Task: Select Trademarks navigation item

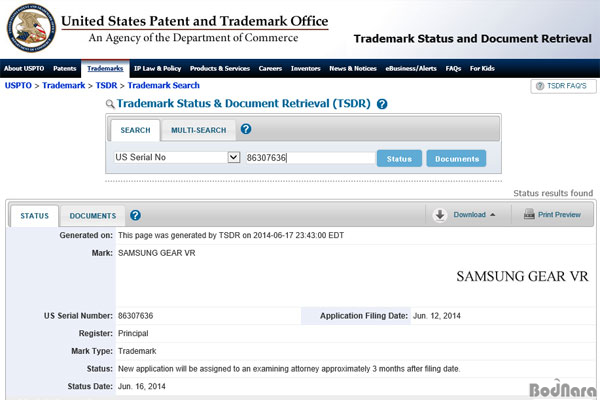Action: [105, 69]
